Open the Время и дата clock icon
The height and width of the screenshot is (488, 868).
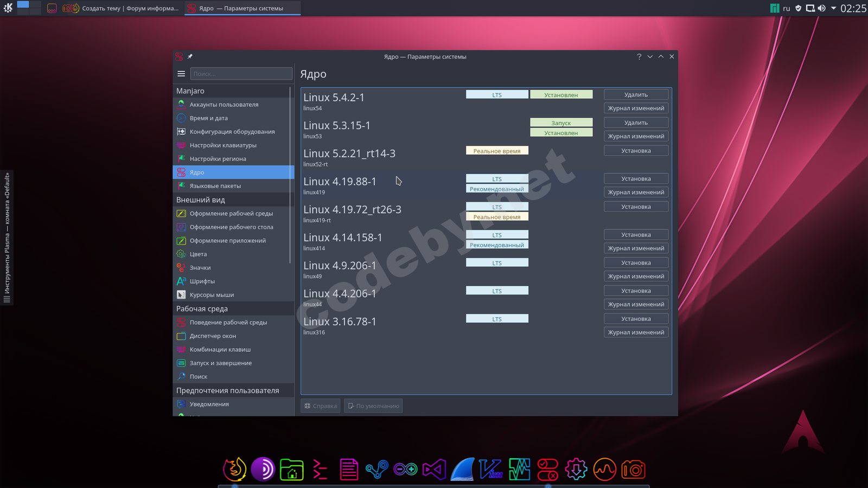181,118
